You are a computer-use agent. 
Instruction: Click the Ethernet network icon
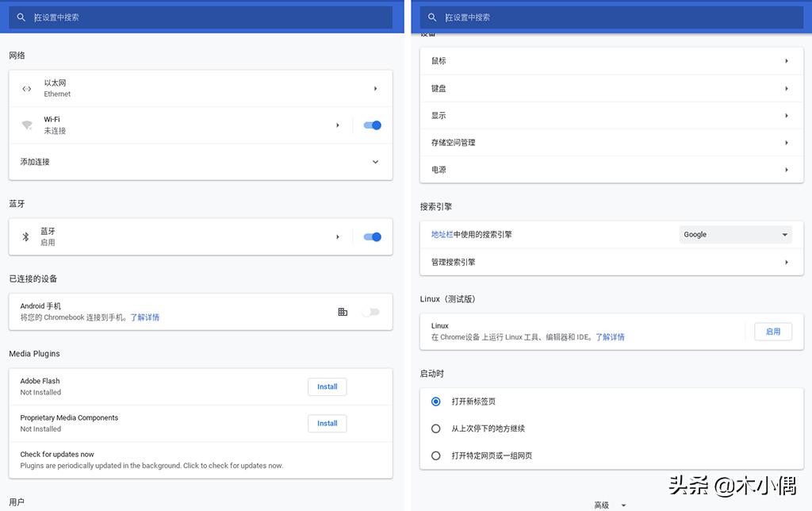(26, 88)
